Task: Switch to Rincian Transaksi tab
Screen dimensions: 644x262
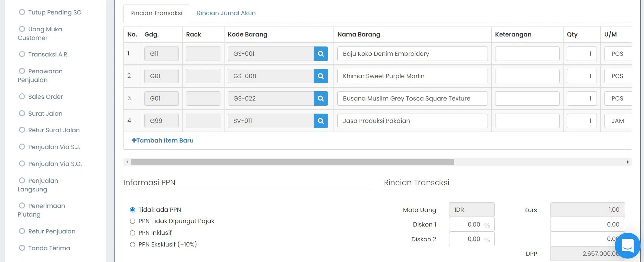Action: coord(156,13)
